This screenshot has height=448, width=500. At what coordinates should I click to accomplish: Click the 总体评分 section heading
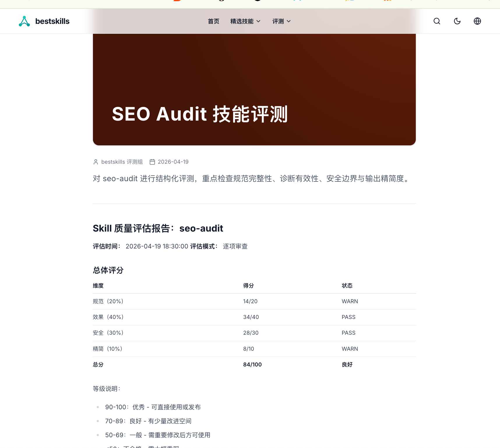108,270
